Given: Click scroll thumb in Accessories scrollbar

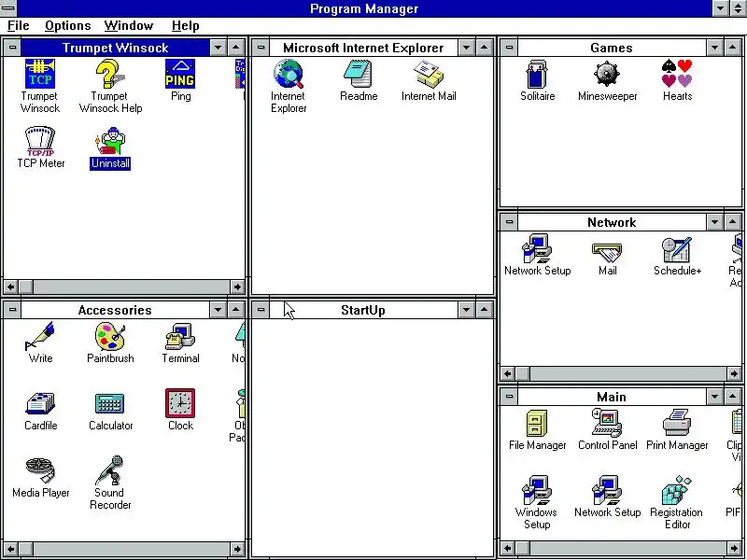Looking at the screenshot, I should pyautogui.click(x=26, y=549).
